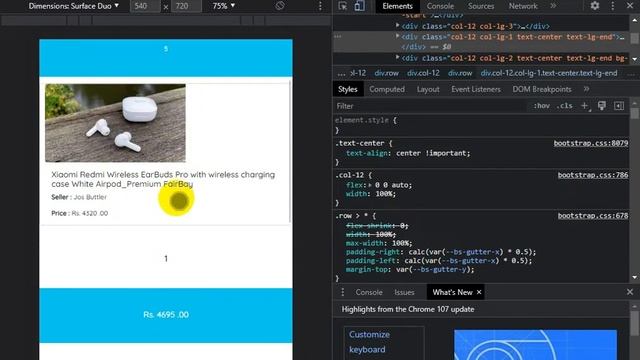Close the DevTools panel

630,6
